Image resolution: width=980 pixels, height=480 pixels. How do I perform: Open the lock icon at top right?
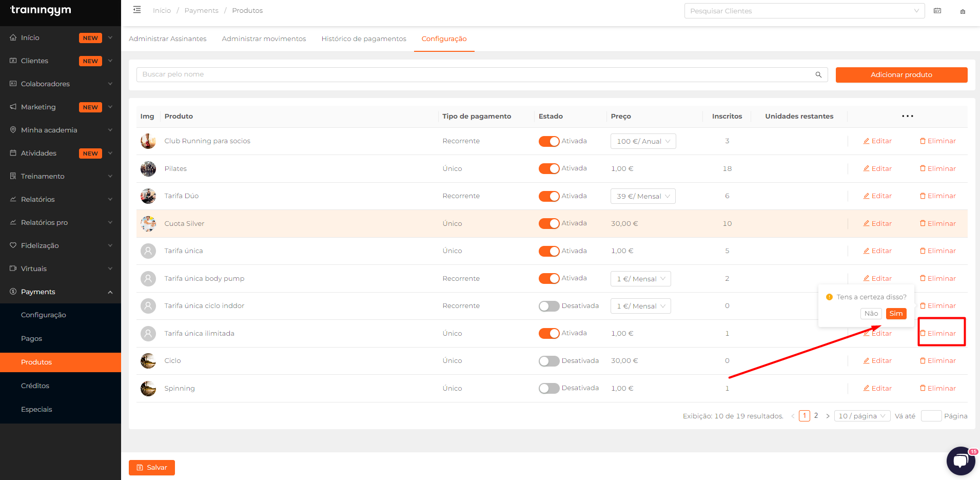click(963, 11)
